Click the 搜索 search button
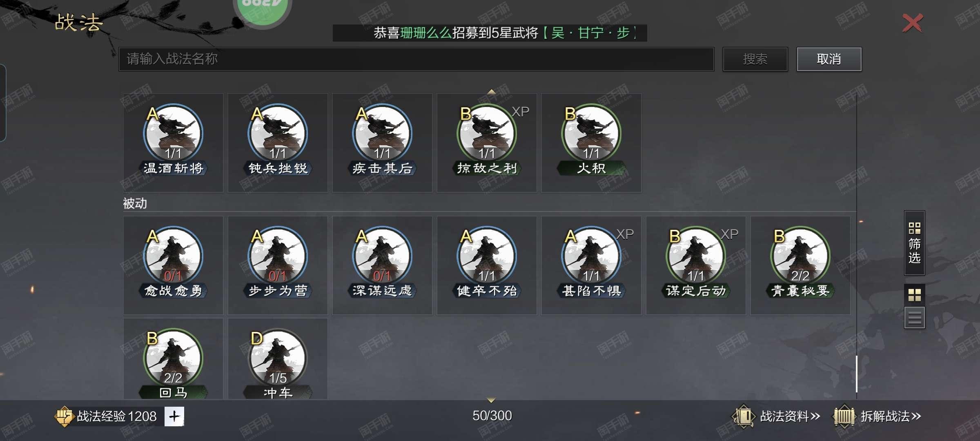The image size is (980, 441). pyautogui.click(x=755, y=59)
